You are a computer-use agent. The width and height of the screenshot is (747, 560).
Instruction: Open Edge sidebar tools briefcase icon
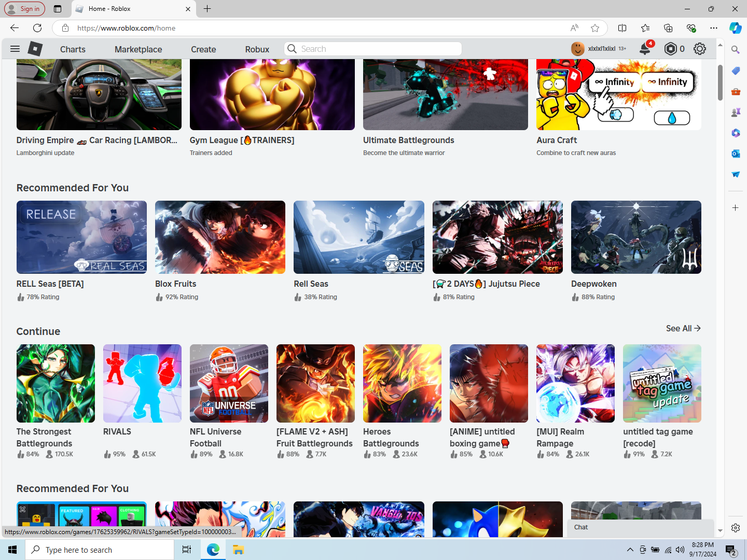[736, 91]
